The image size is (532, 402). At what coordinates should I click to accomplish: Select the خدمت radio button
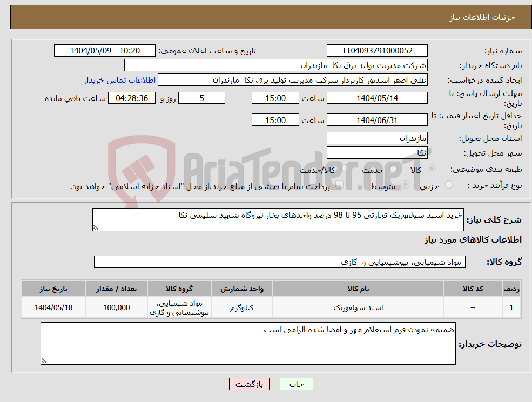pos(394,169)
